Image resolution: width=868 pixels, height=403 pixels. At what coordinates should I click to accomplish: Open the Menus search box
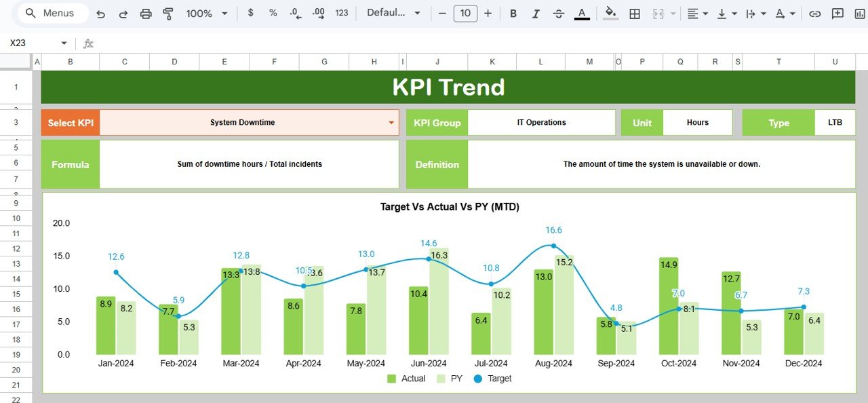tap(52, 13)
